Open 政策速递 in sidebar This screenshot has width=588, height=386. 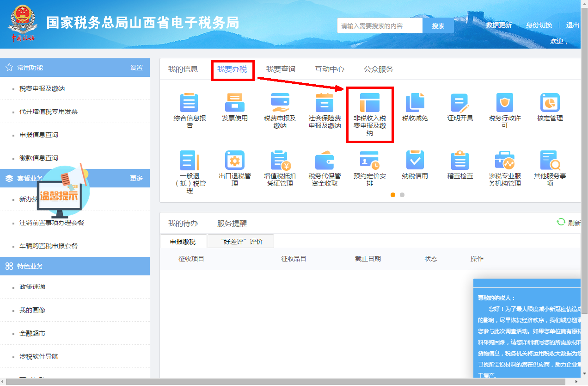pyautogui.click(x=32, y=287)
